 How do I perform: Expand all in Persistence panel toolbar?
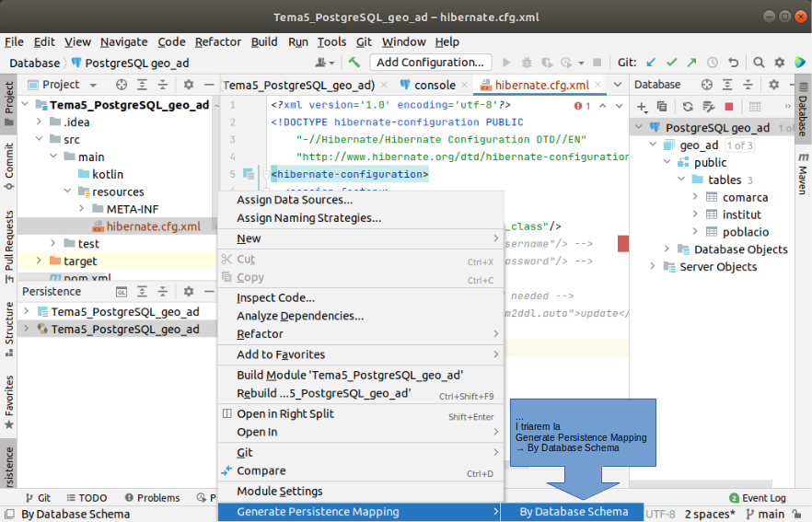142,292
